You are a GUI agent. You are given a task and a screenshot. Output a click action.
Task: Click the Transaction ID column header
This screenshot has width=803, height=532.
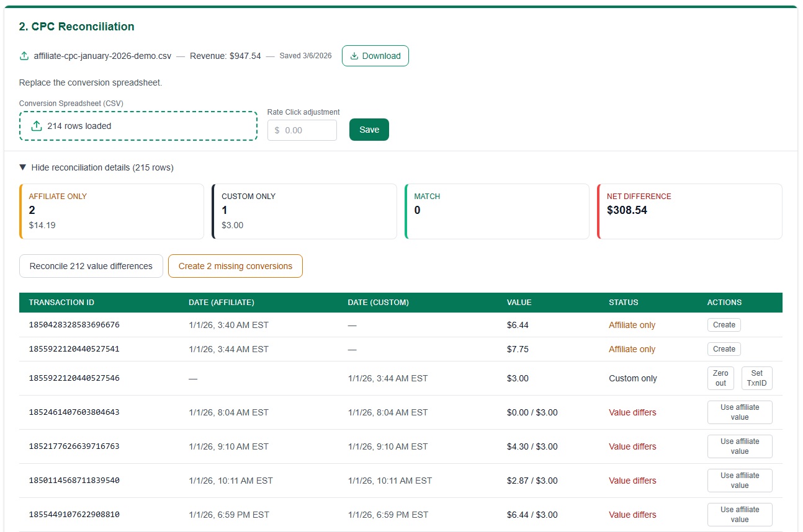click(61, 303)
